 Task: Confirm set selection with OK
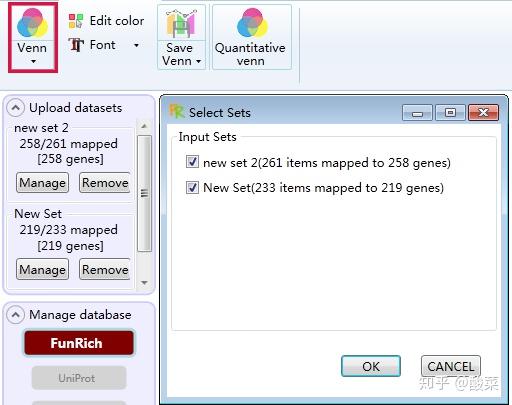tap(371, 366)
